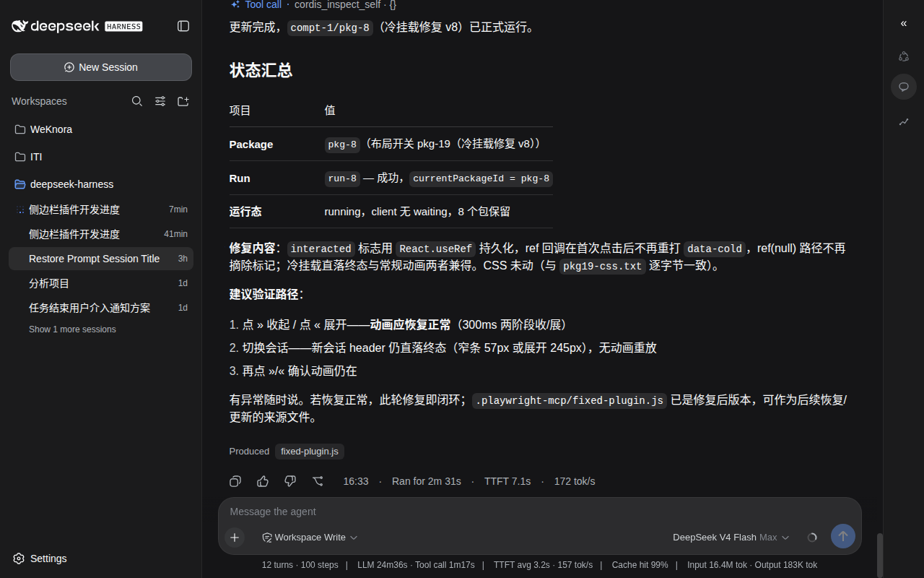Click the Ran for 2m 31s text
This screenshot has width=924, height=578.
click(427, 481)
